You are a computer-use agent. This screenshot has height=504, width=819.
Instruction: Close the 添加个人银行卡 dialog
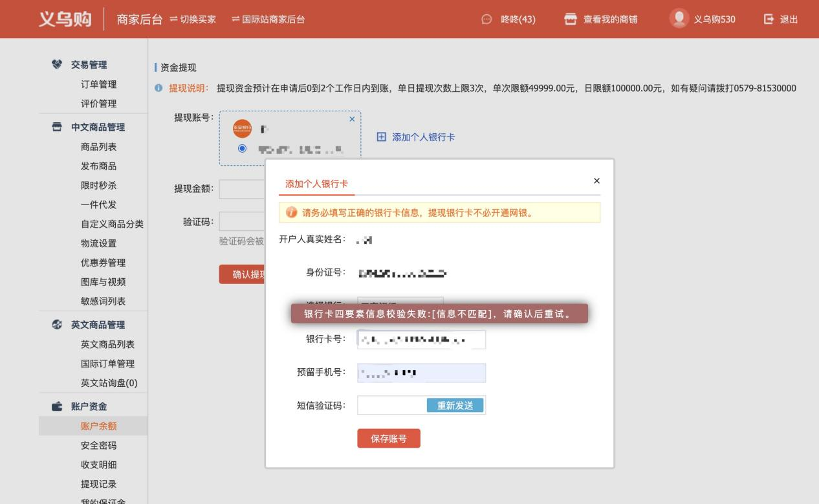coord(596,181)
